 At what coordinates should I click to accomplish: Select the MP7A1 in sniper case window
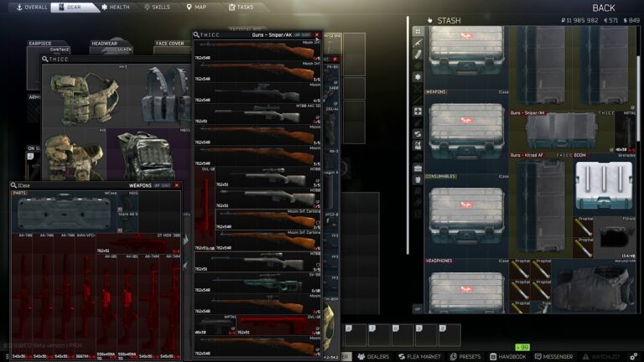(x=216, y=325)
